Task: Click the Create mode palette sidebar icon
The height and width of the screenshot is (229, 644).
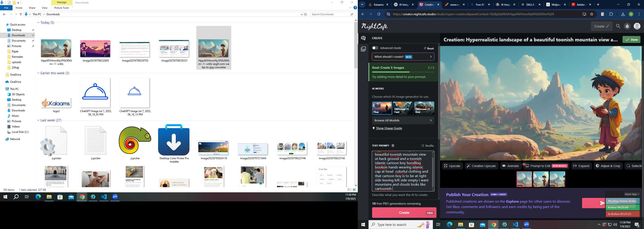Action: [x=363, y=38]
